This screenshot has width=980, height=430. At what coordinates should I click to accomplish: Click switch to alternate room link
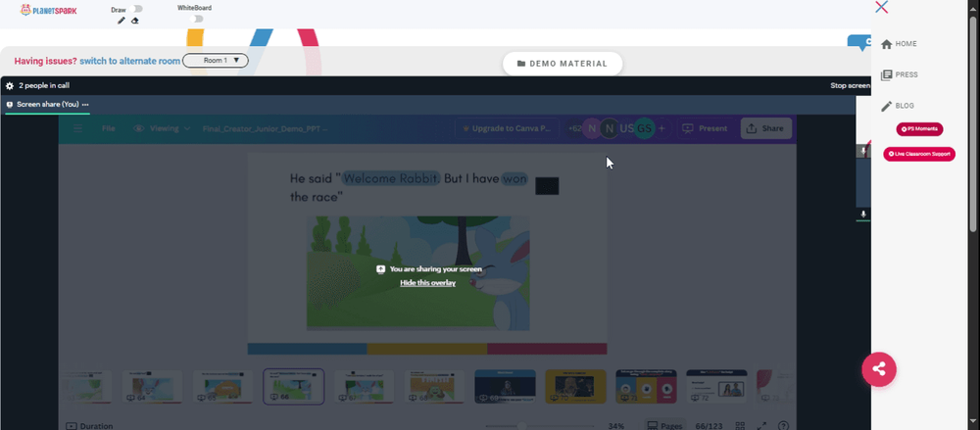[x=130, y=61]
